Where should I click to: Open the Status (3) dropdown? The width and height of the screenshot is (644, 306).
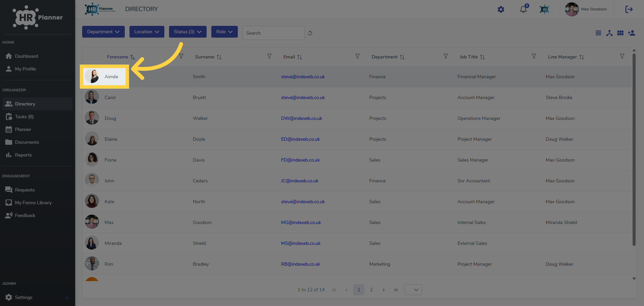click(x=188, y=32)
